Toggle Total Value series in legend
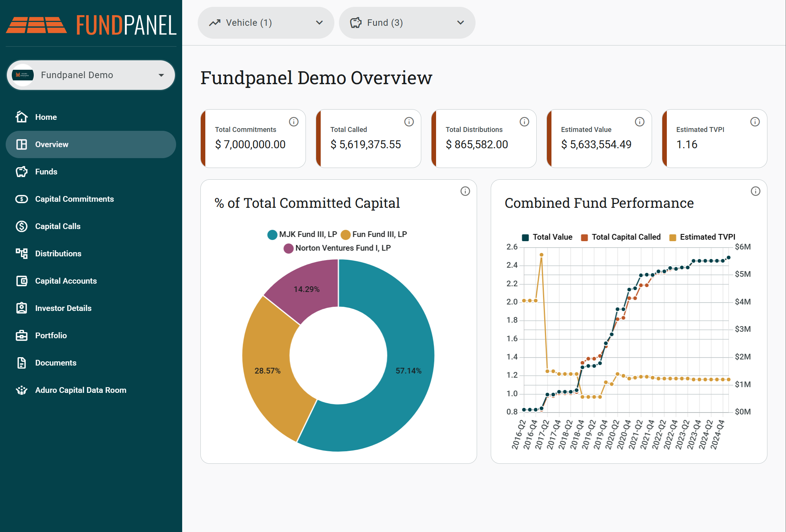 [547, 237]
